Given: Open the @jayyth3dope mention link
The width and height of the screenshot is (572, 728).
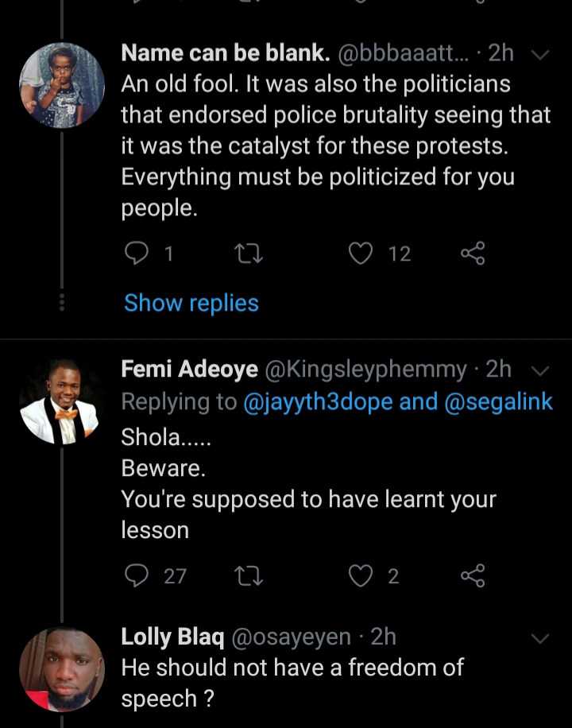Looking at the screenshot, I should click(x=319, y=402).
